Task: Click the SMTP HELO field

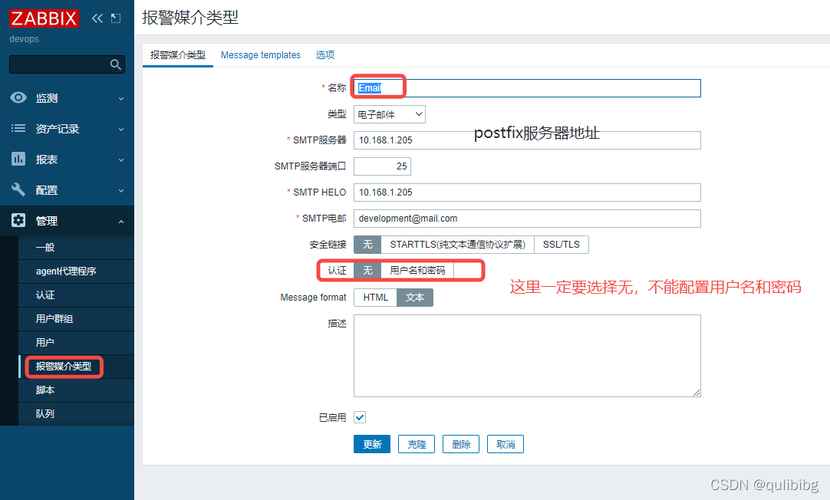Action: 527,192
